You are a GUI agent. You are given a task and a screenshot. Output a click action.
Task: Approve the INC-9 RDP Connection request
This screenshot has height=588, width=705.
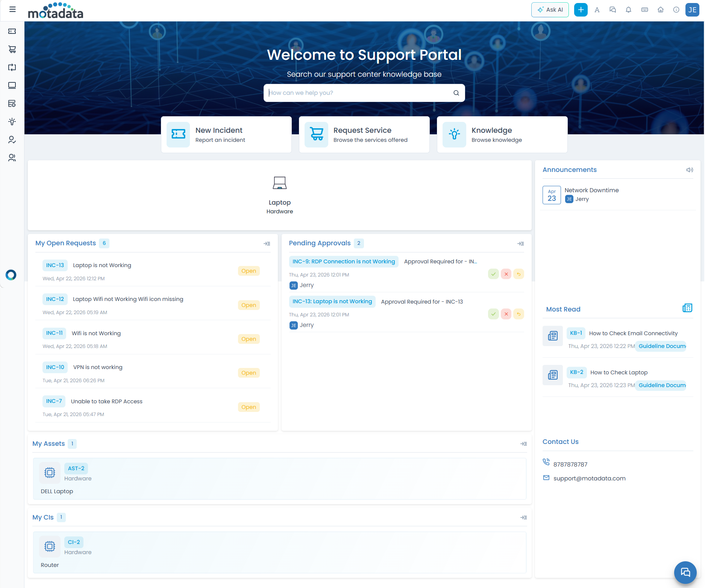point(493,274)
